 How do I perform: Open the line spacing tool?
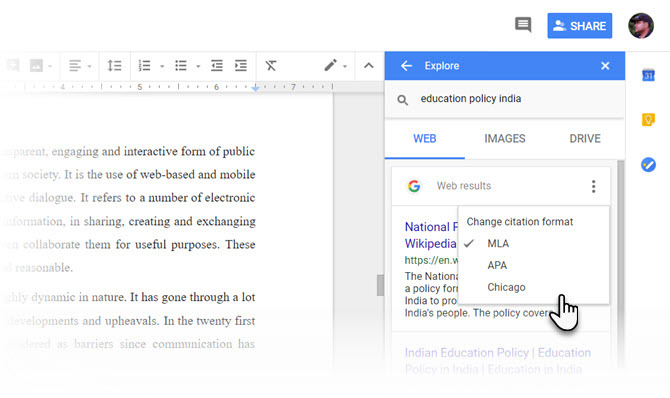(114, 66)
